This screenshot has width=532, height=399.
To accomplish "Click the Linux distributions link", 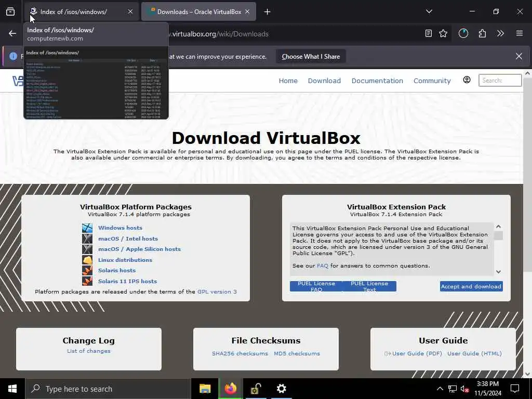I will tap(125, 260).
